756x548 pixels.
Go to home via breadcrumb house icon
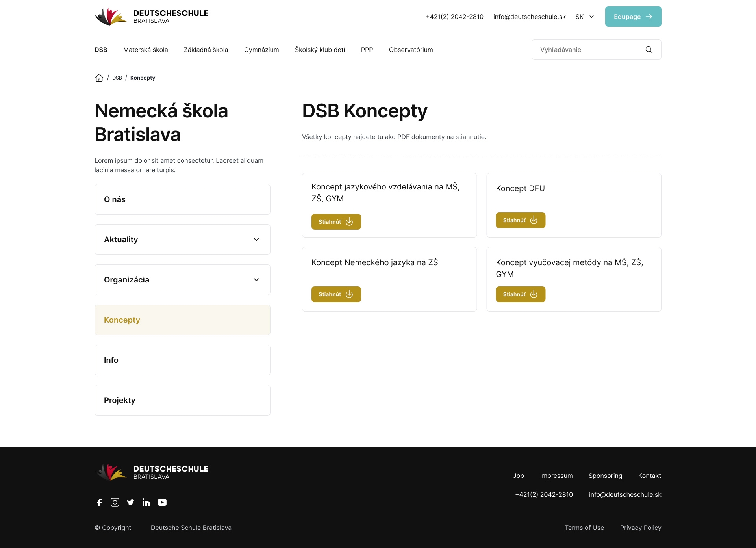[x=99, y=78]
